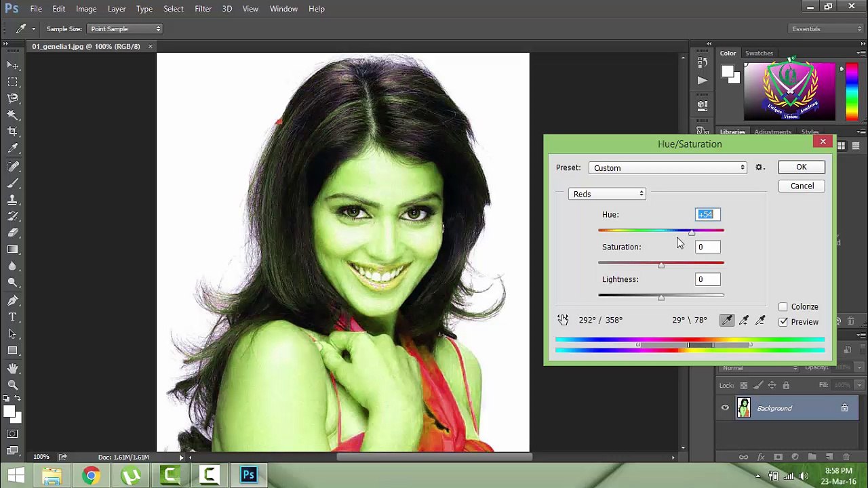Open the Filter menu
The image size is (868, 488).
pos(203,9)
